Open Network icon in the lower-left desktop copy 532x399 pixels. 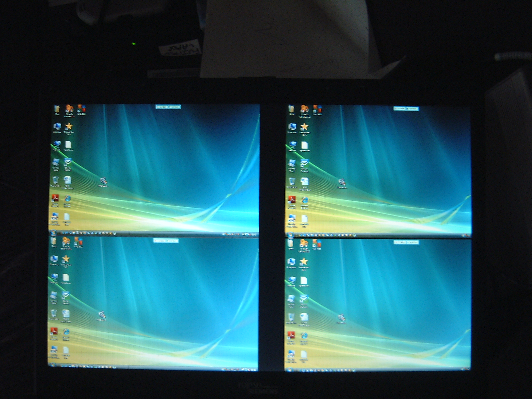[54, 277]
